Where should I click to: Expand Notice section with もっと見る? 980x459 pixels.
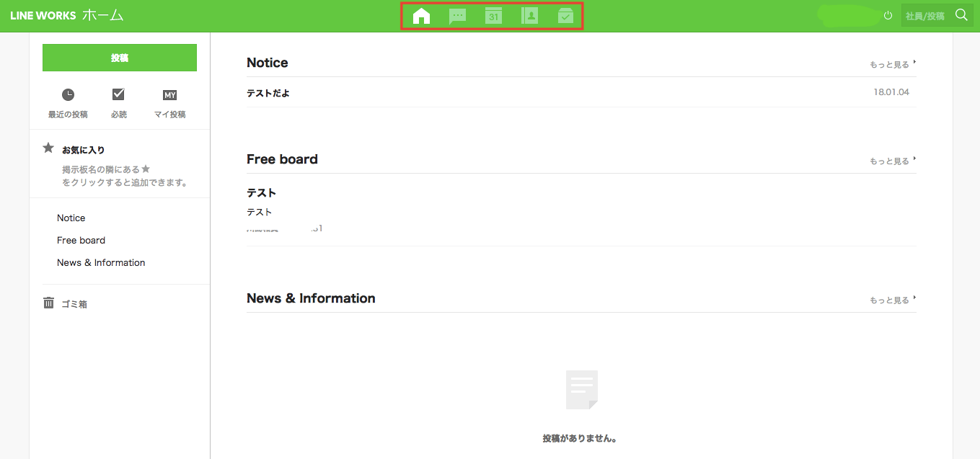click(891, 65)
